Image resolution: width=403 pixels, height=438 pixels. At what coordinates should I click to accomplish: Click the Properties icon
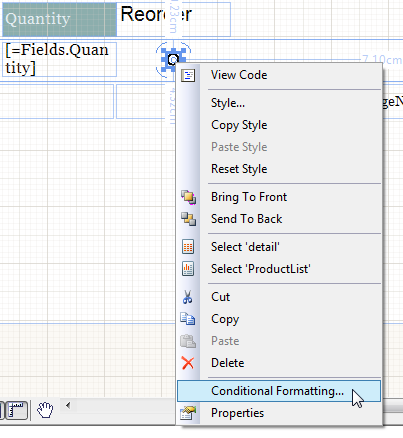point(188,413)
